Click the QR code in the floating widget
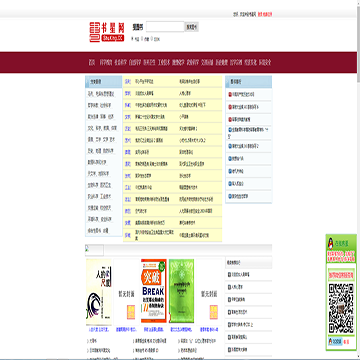 341,308
